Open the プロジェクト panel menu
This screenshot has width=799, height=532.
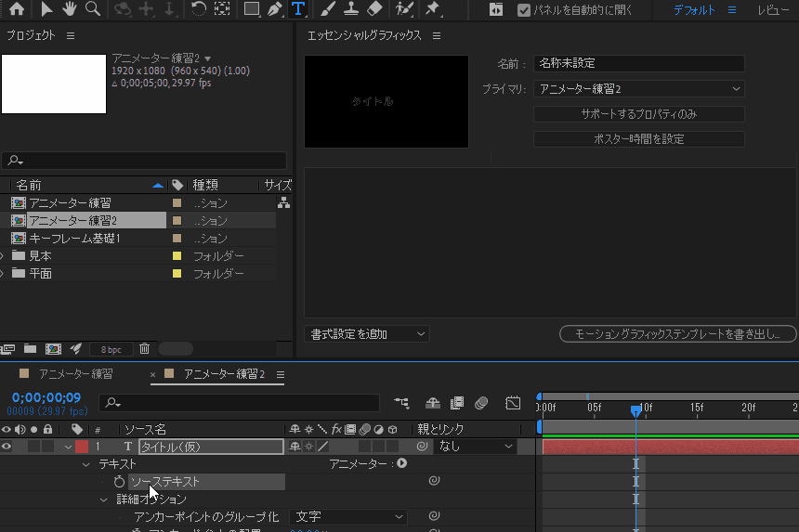[71, 35]
